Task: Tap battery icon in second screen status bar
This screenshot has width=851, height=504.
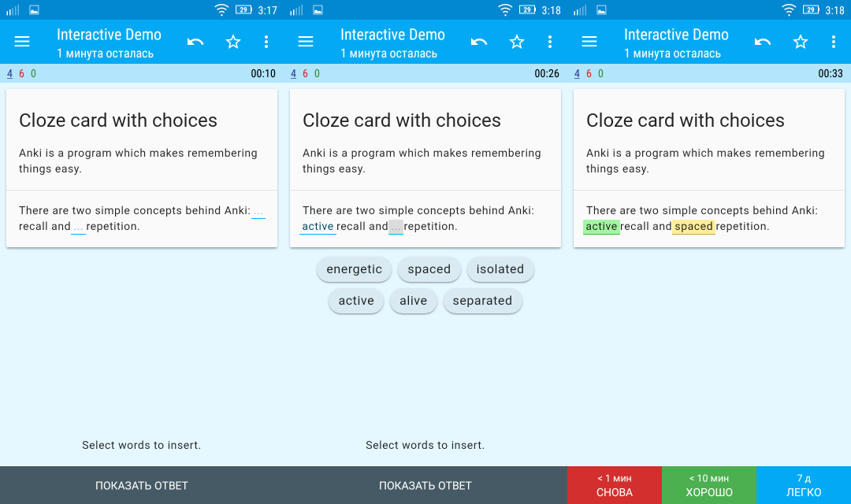Action: pyautogui.click(x=527, y=9)
